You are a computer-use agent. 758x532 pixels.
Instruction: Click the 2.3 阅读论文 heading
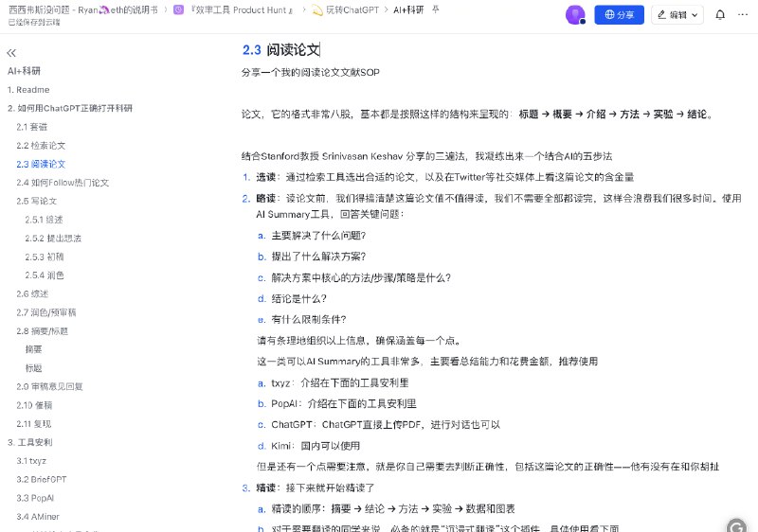coord(281,50)
